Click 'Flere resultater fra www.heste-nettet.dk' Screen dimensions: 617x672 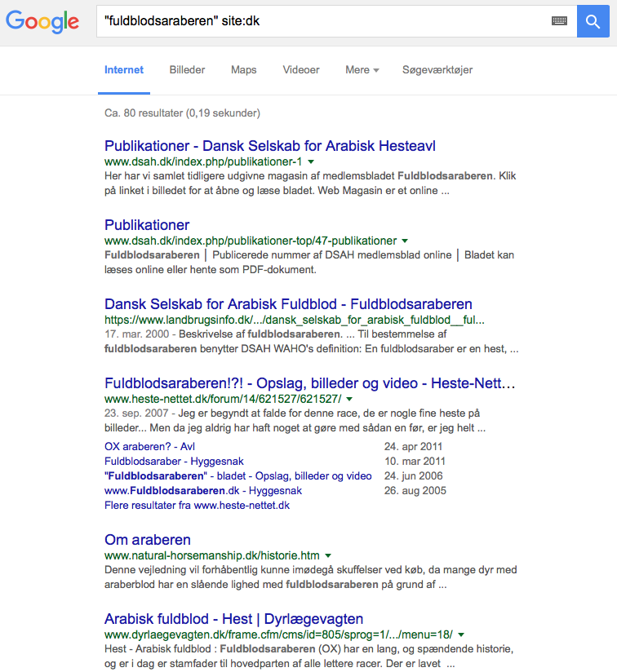pyautogui.click(x=197, y=506)
